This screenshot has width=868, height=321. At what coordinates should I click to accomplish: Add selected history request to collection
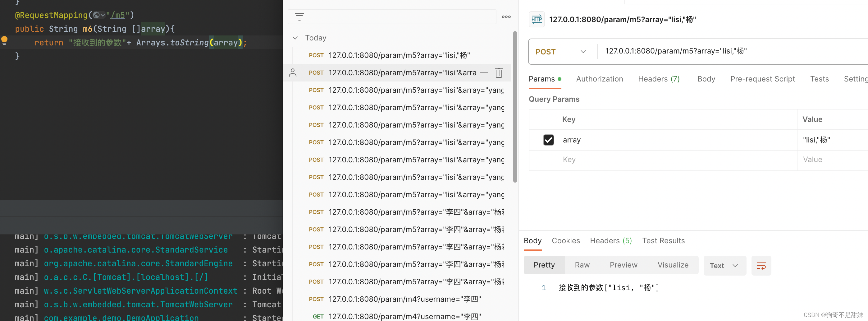coord(484,72)
